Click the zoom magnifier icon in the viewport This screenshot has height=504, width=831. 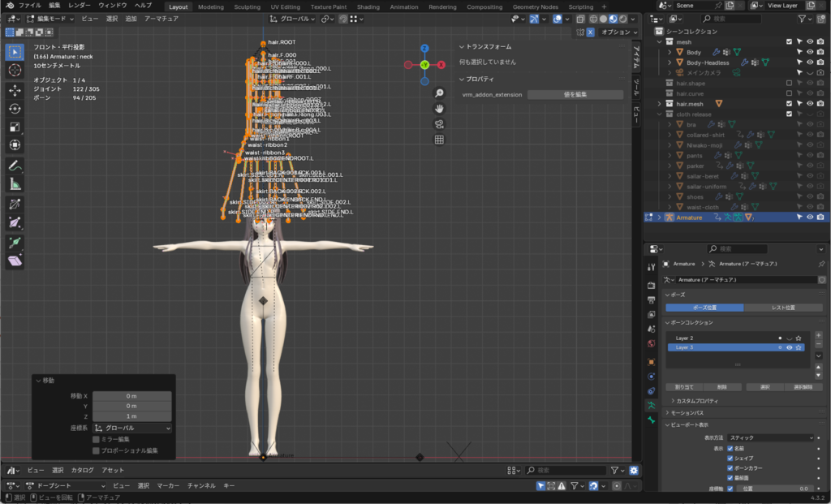tap(439, 93)
